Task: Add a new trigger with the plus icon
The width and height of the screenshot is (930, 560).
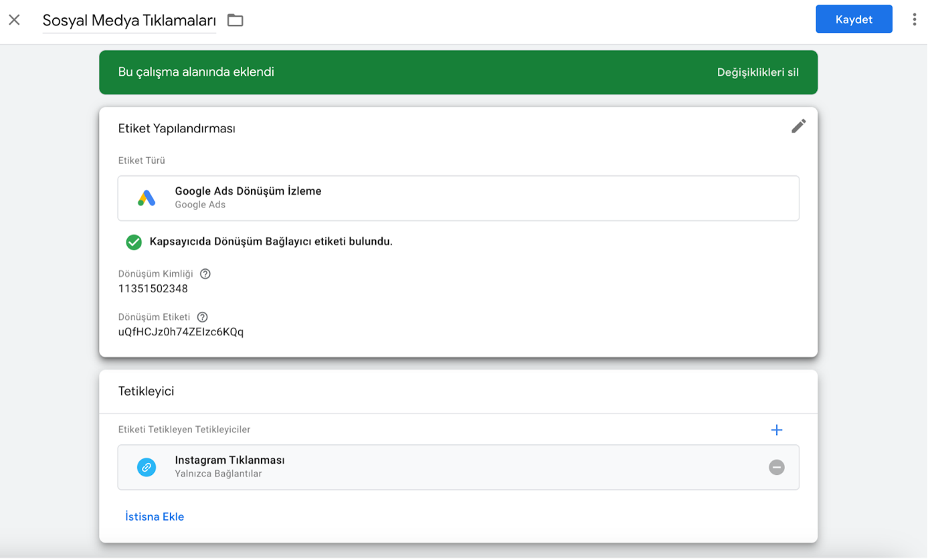Action: pyautogui.click(x=776, y=430)
